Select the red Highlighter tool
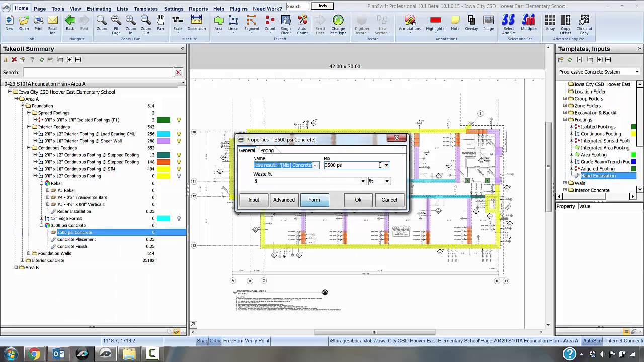644x362 pixels. click(x=436, y=22)
